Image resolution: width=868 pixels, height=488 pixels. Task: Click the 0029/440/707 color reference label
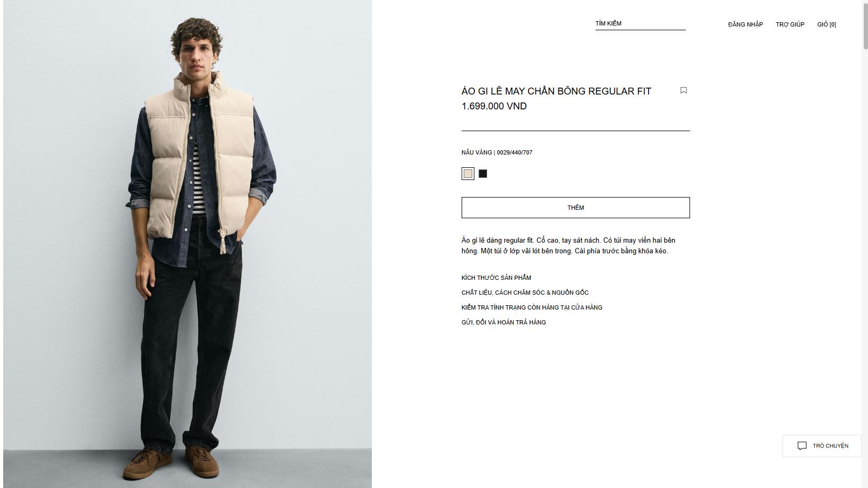[514, 152]
